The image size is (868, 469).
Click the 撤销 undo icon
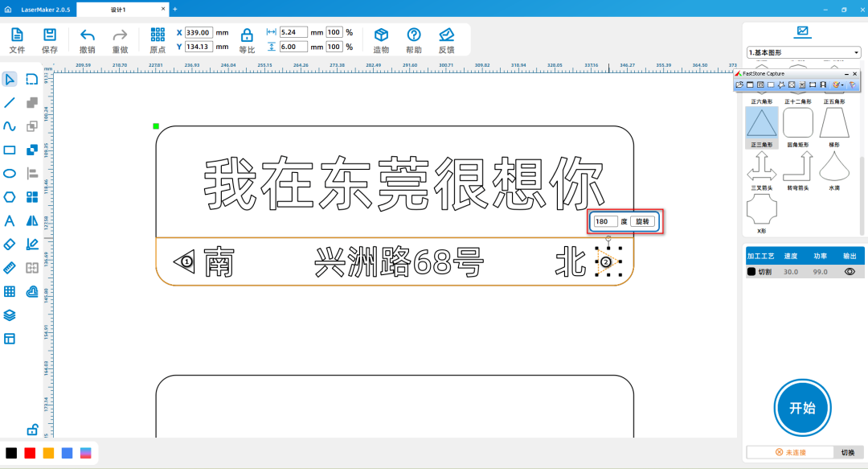pyautogui.click(x=88, y=38)
